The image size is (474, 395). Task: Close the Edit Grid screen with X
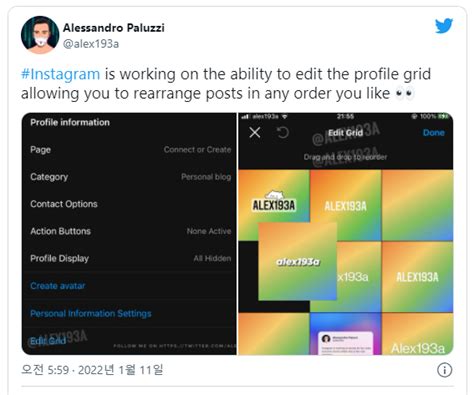click(x=255, y=133)
